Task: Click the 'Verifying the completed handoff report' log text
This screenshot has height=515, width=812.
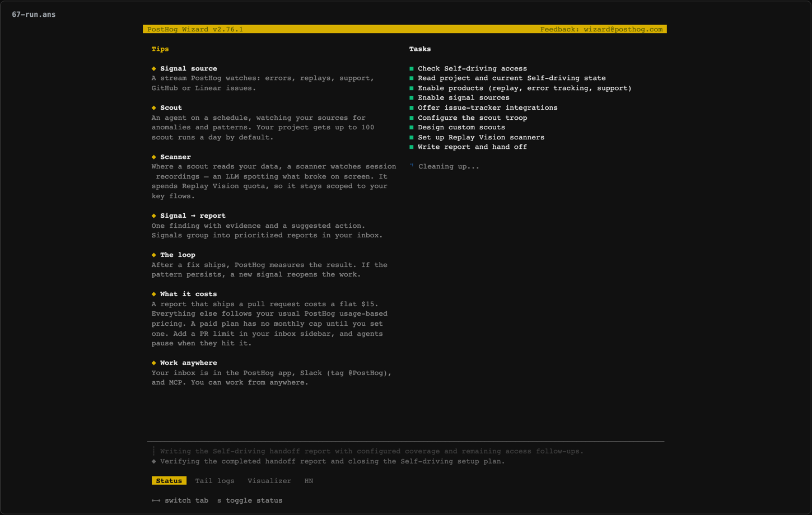Action: [333, 461]
